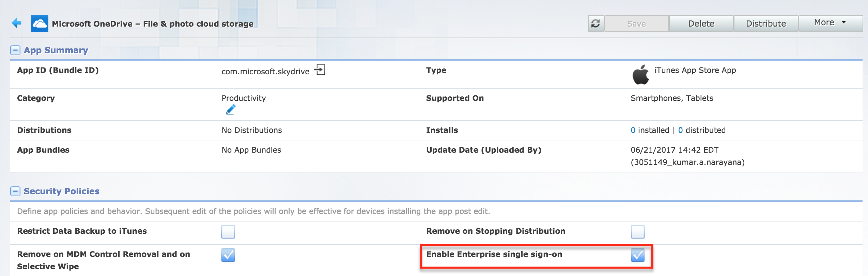The width and height of the screenshot is (868, 276).
Task: Click the Security Policies heading
Action: click(x=62, y=191)
